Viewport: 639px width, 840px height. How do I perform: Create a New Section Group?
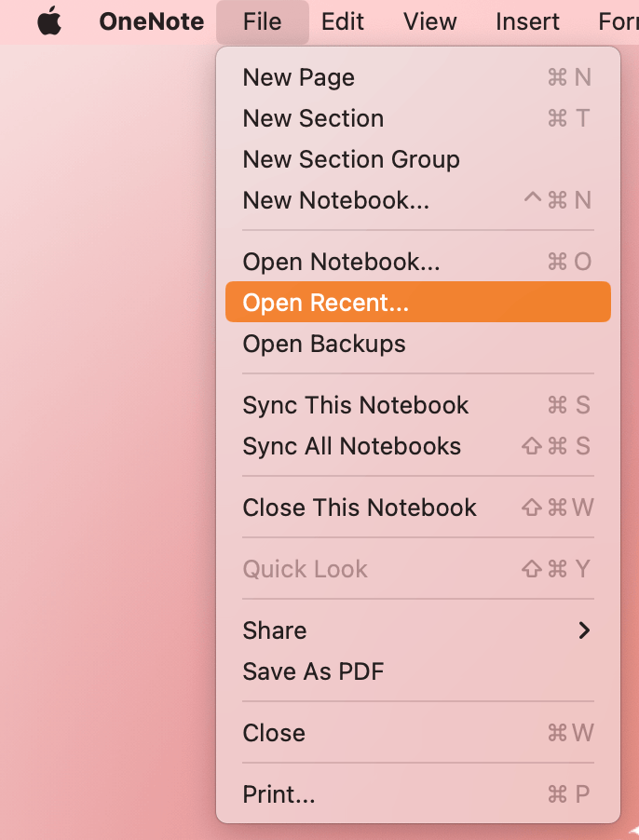coord(351,159)
